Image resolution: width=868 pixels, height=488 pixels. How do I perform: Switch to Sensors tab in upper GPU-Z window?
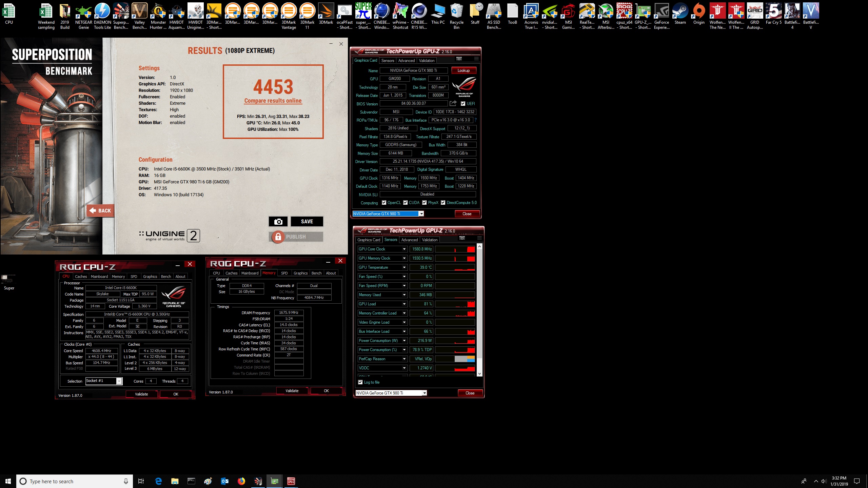tap(388, 61)
